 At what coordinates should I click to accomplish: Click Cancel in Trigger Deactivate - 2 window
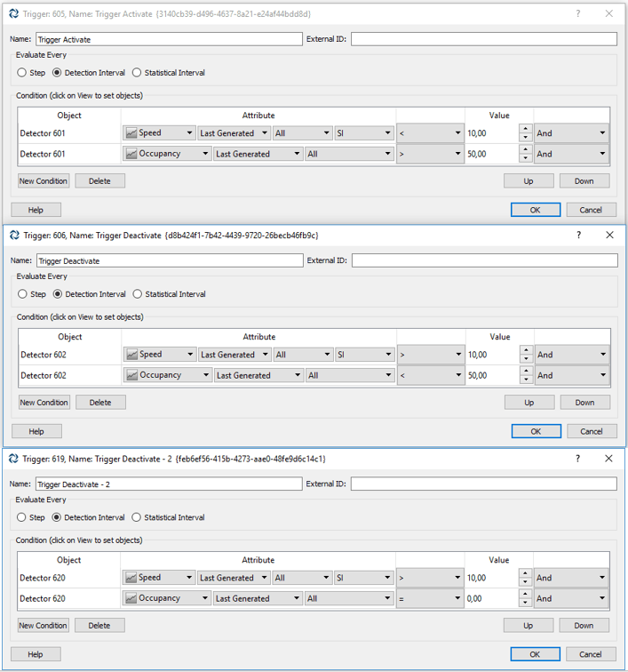[591, 654]
